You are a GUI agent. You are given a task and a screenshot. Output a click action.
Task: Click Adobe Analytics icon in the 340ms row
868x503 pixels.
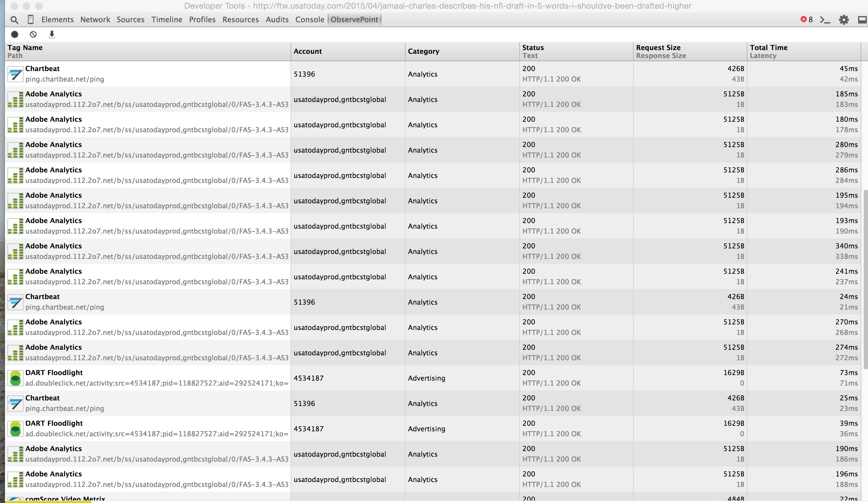[15, 251]
